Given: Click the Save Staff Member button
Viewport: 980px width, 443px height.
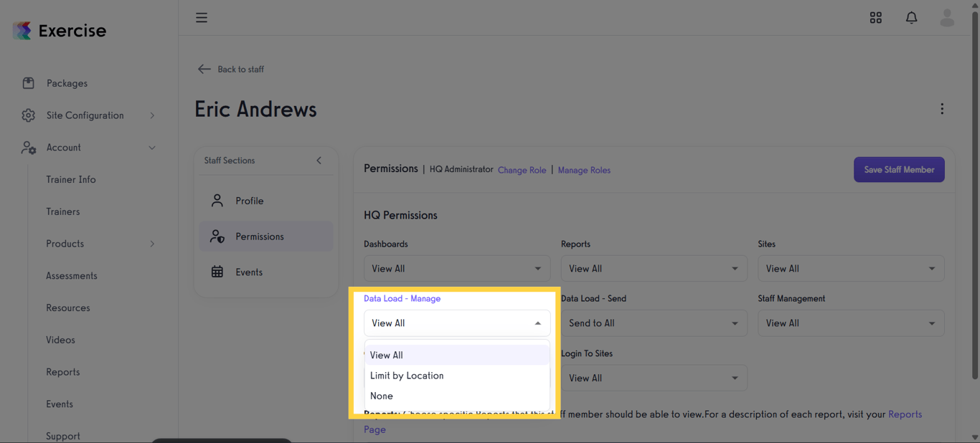Looking at the screenshot, I should coord(899,169).
